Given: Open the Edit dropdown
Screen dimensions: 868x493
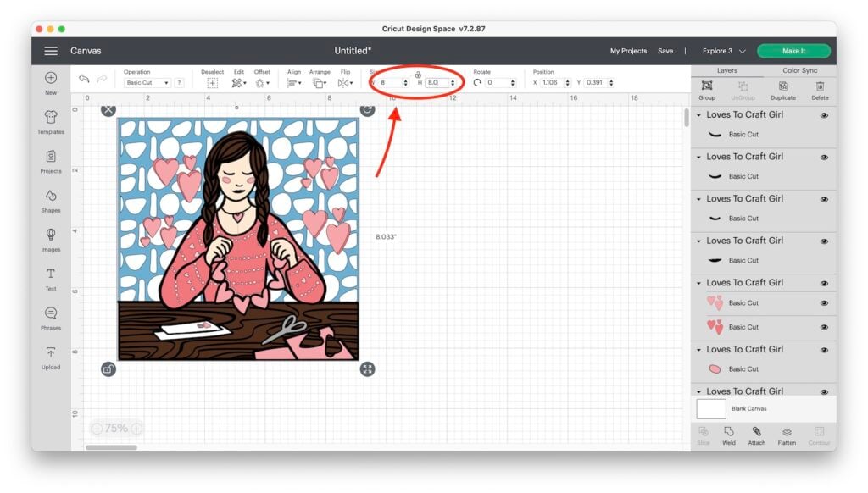Looking at the screenshot, I should click(238, 83).
